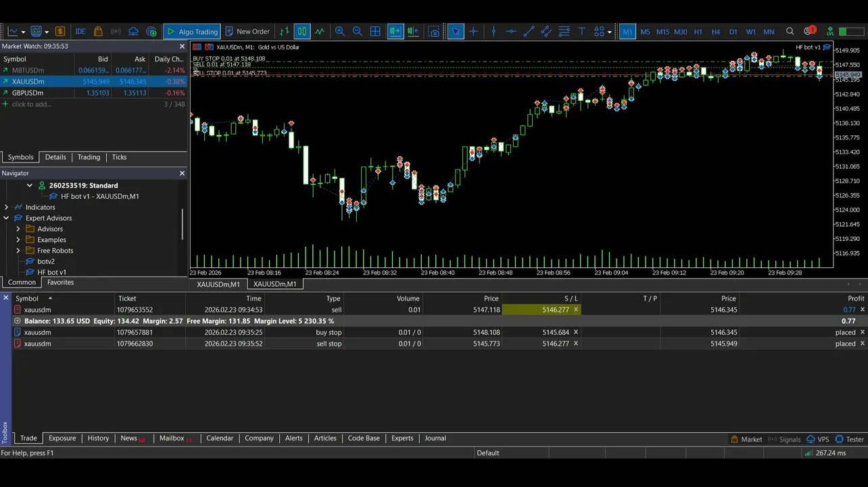Select the GBPUSDm row in Market Watch
Image resolution: width=868 pixels, height=487 pixels.
tap(93, 93)
